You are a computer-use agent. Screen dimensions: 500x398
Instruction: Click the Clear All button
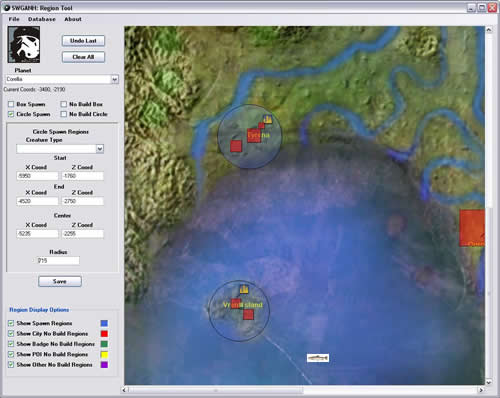83,57
